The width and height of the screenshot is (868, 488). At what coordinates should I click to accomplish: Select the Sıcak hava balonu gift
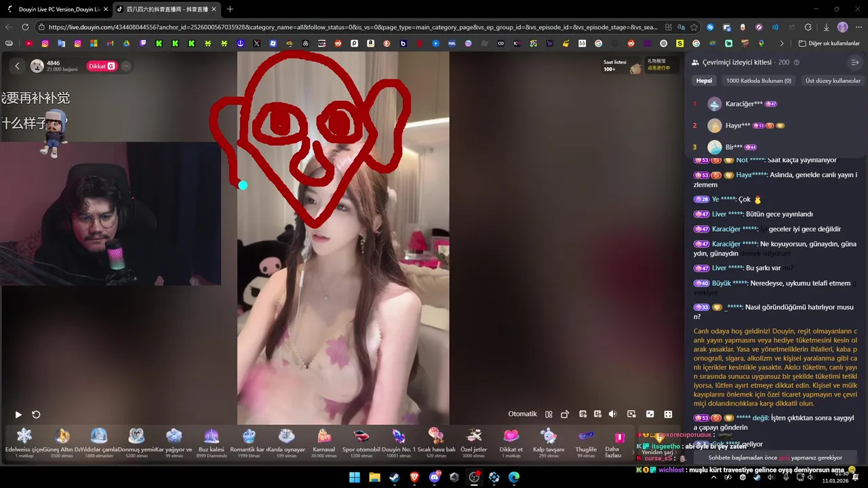pos(436,443)
